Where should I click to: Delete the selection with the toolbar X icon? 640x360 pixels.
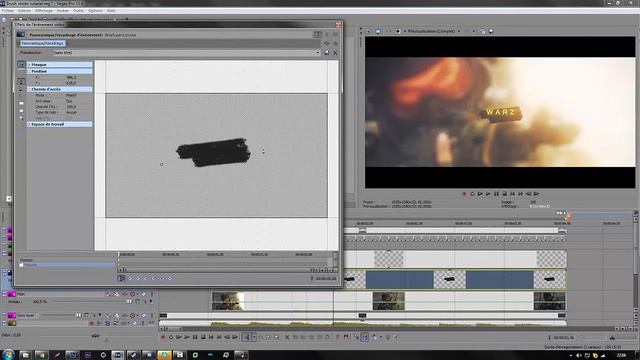pyautogui.click(x=287, y=337)
